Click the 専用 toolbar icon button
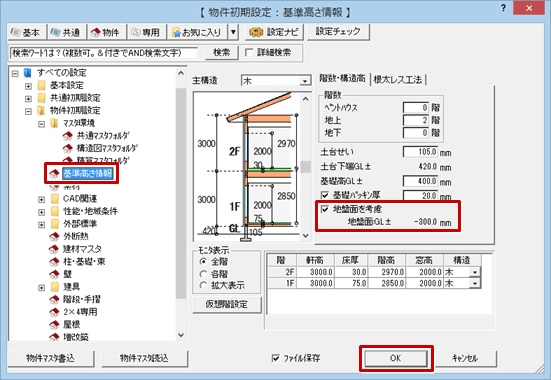Viewport: 551px width, 380px height. [x=147, y=32]
